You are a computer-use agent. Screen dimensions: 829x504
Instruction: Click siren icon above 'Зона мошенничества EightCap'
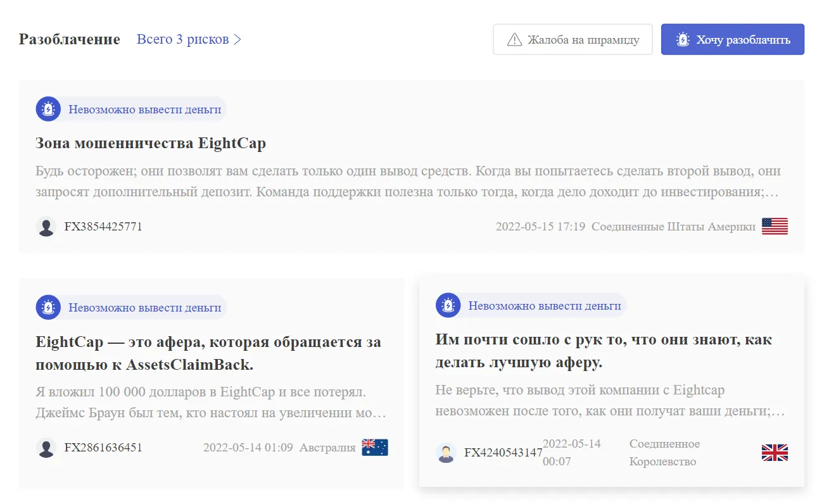tap(48, 109)
